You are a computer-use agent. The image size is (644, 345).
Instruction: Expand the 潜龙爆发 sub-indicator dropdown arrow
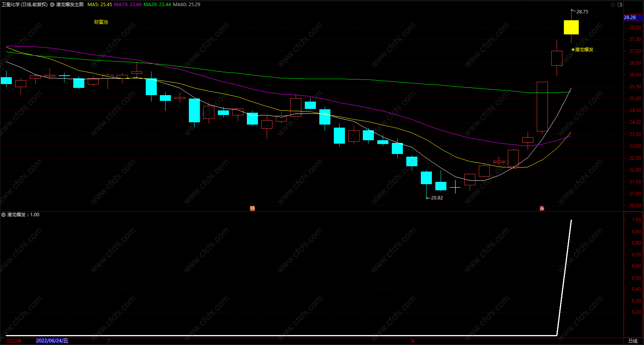[x=3, y=215]
